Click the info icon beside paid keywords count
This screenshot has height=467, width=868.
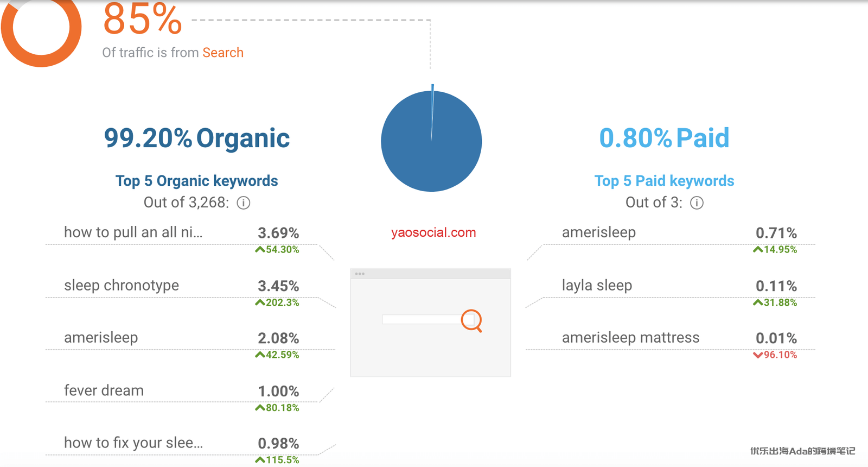[x=697, y=203]
